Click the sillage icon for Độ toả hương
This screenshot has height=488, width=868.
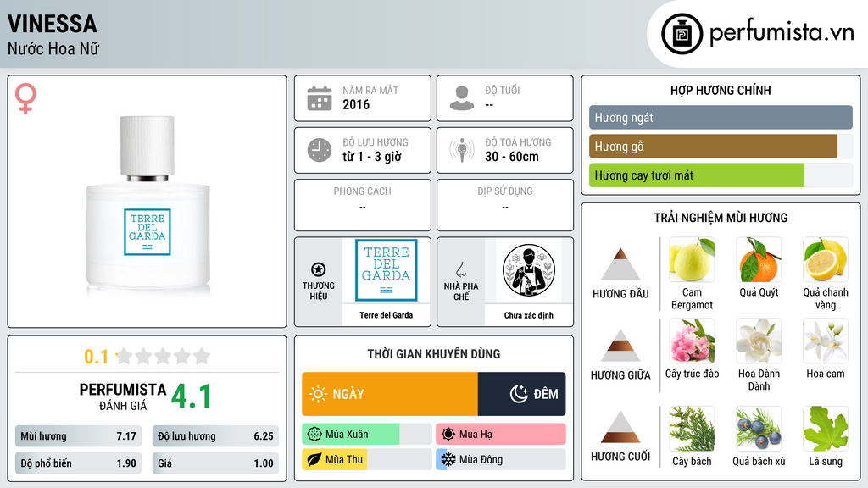coord(462,150)
